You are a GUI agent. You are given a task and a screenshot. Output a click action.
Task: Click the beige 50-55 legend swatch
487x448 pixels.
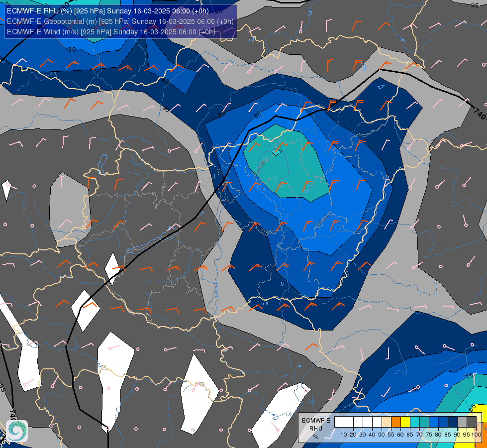[387, 422]
